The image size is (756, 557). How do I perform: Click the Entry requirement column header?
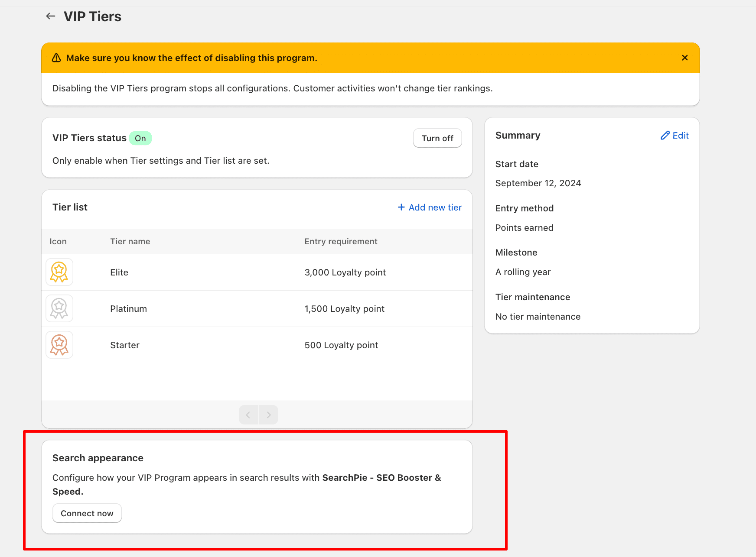341,241
